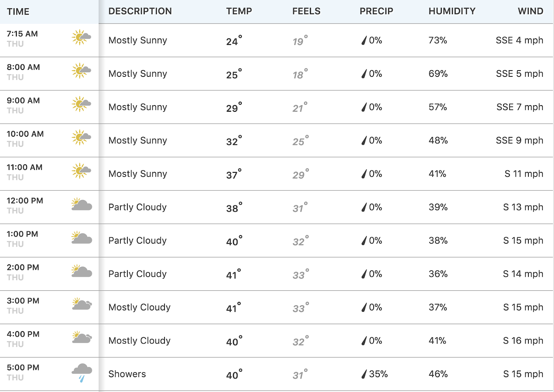The height and width of the screenshot is (392, 554).
Task: Select the TIME column header
Action: click(x=18, y=11)
